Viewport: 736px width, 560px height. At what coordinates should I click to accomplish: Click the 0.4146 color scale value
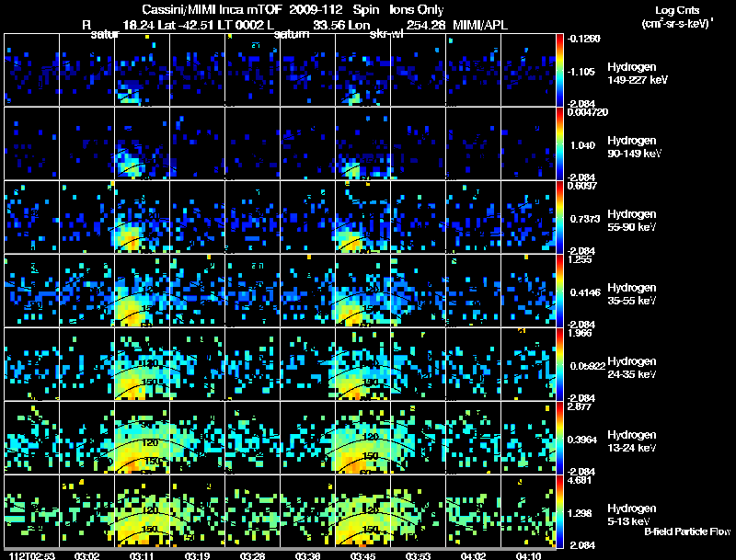click(585, 292)
